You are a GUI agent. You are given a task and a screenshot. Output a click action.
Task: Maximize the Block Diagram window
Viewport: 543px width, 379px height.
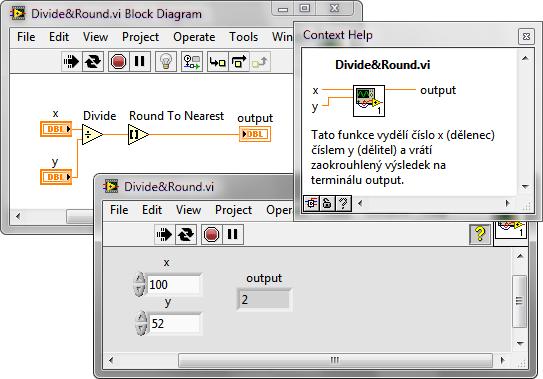305,9
